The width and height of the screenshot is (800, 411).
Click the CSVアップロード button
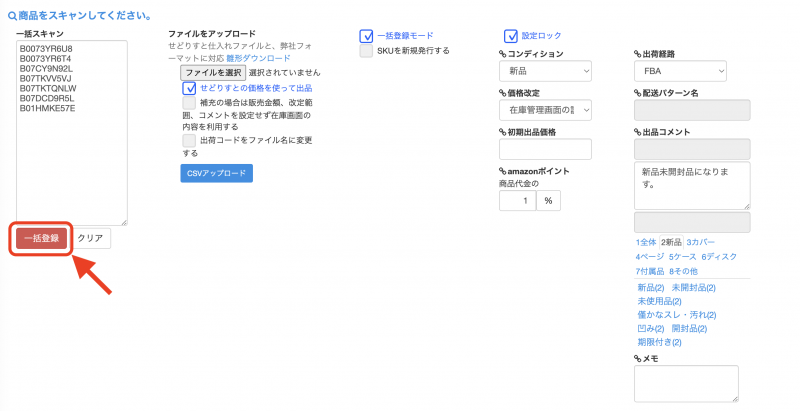(x=216, y=173)
